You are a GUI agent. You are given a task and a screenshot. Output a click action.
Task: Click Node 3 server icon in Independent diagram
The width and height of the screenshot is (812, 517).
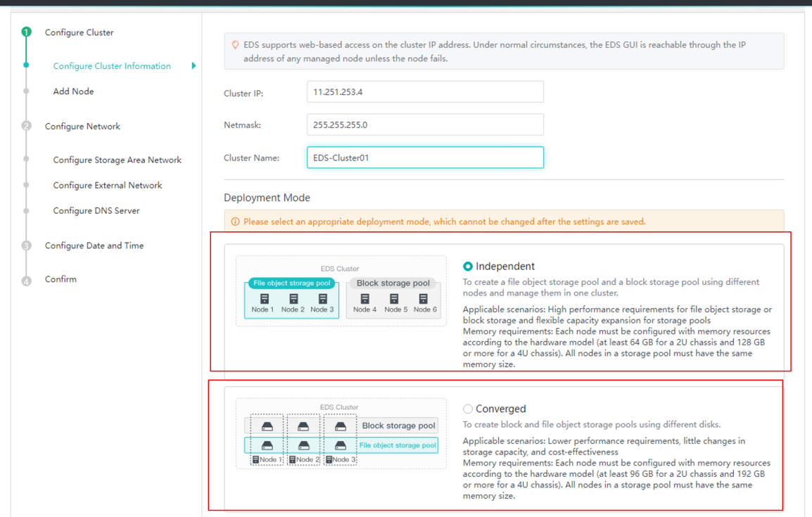pyautogui.click(x=323, y=299)
